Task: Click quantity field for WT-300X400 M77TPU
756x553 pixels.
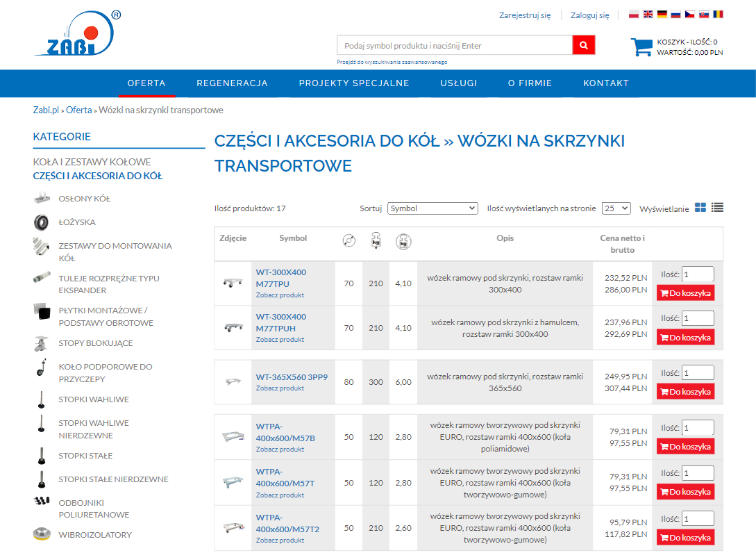Action: pyautogui.click(x=698, y=274)
